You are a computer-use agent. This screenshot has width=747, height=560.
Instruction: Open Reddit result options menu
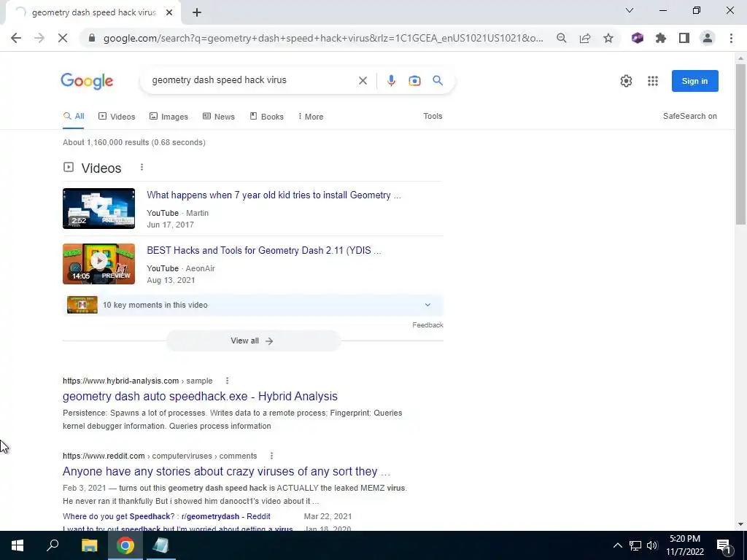pos(271,456)
